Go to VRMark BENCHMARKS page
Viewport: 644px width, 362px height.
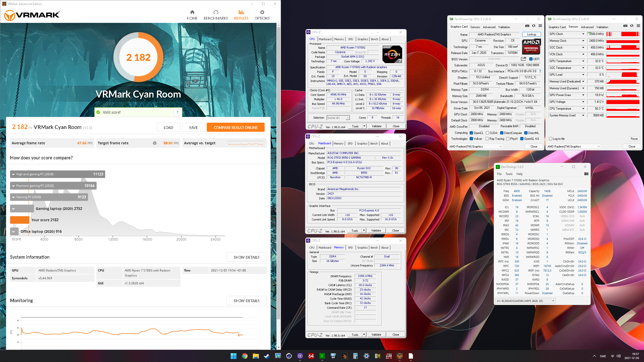(216, 15)
